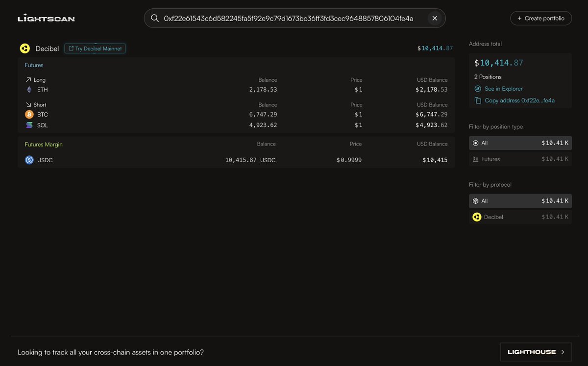Click the Filter by protocol heading
The width and height of the screenshot is (588, 366).
pos(490,185)
